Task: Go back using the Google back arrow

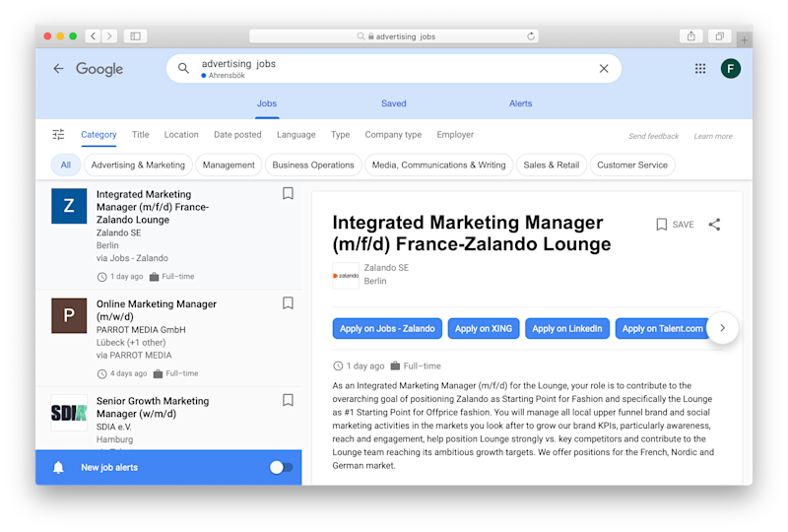Action: pos(58,68)
